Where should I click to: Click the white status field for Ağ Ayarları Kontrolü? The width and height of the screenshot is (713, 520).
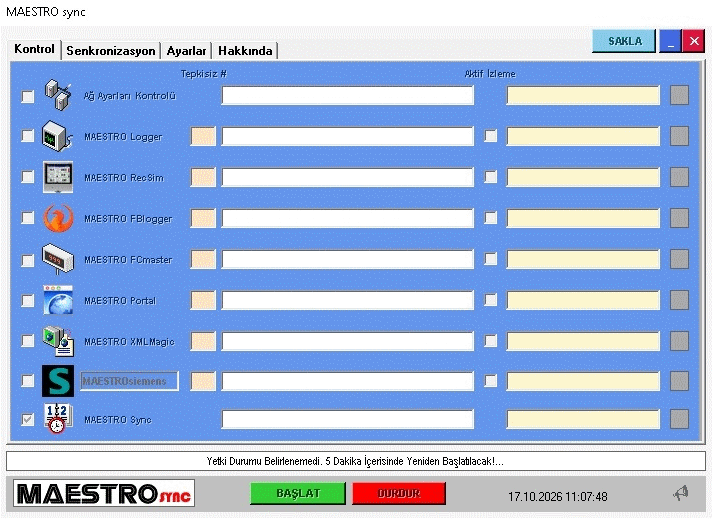pos(348,95)
